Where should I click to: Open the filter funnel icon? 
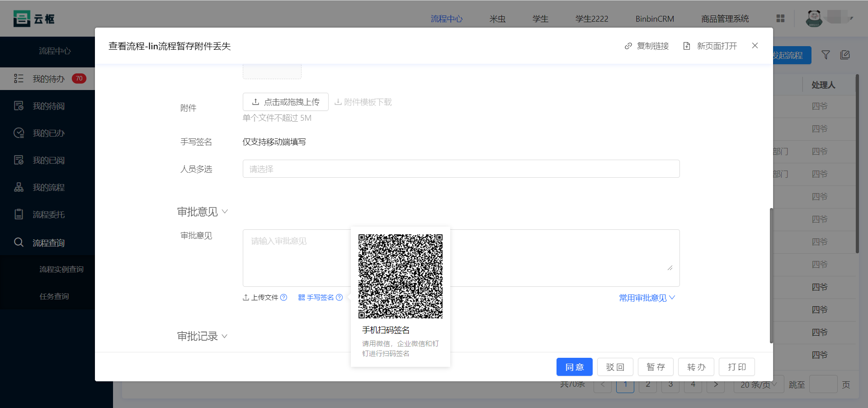point(826,55)
